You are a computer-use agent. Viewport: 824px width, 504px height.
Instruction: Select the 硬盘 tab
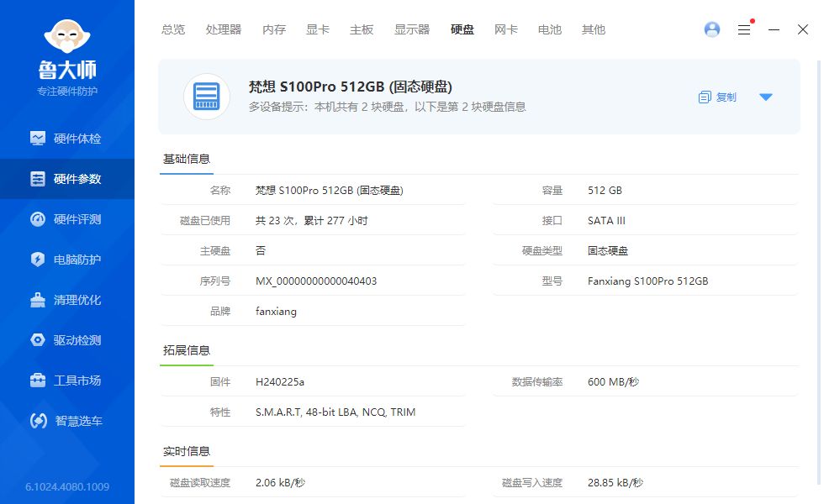[462, 29]
